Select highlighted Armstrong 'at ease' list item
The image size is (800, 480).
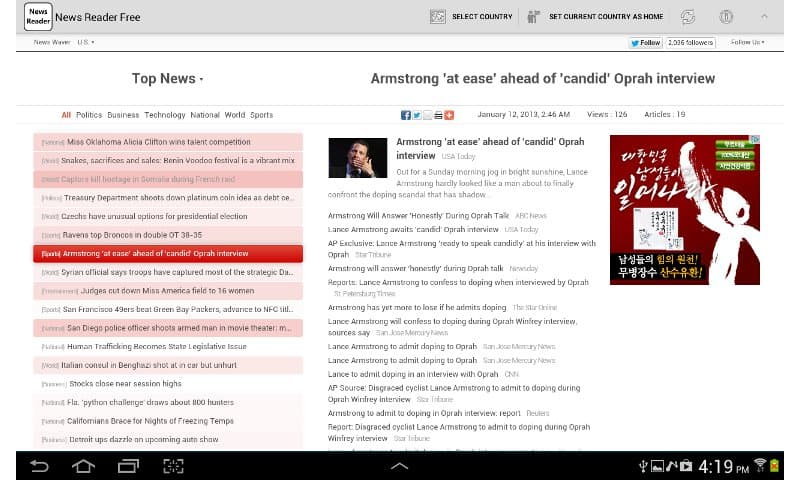[168, 254]
